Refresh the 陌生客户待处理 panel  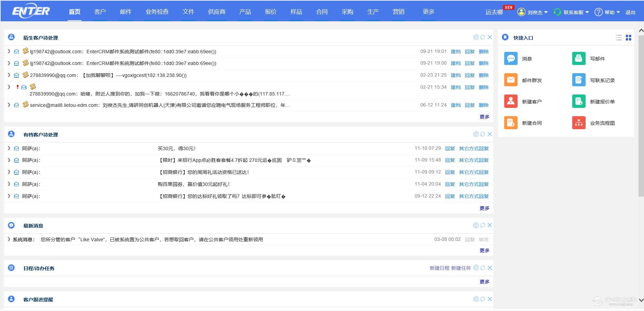click(x=483, y=37)
